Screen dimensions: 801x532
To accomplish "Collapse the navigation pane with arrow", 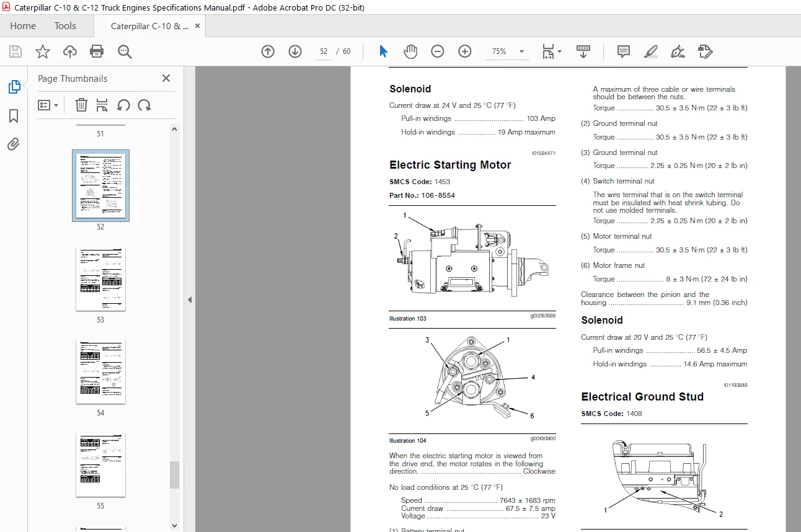I will click(190, 299).
